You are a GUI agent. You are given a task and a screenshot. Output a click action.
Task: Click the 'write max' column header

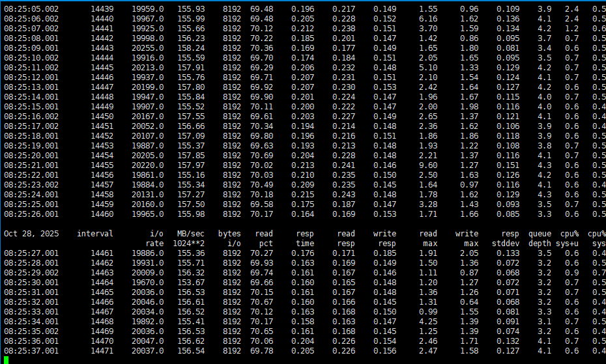click(x=467, y=238)
